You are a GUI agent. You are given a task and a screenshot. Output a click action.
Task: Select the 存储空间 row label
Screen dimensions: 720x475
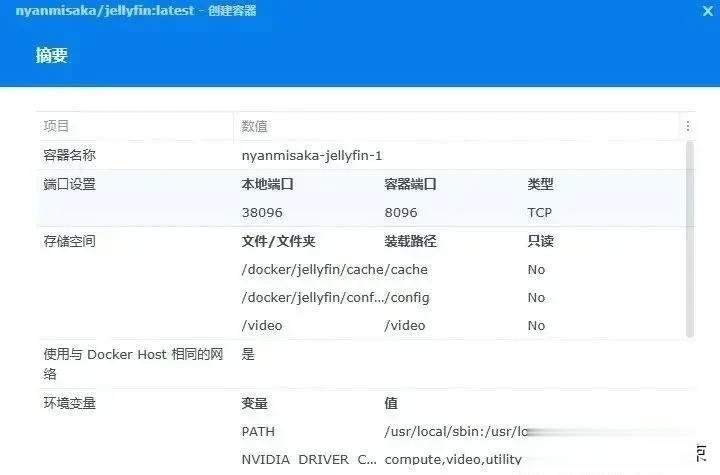[69, 241]
